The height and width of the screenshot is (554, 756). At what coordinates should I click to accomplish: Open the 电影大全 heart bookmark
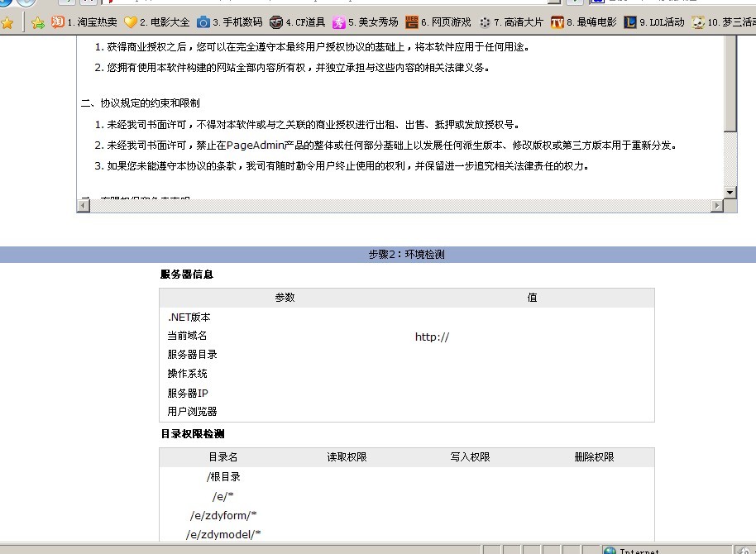pos(157,22)
